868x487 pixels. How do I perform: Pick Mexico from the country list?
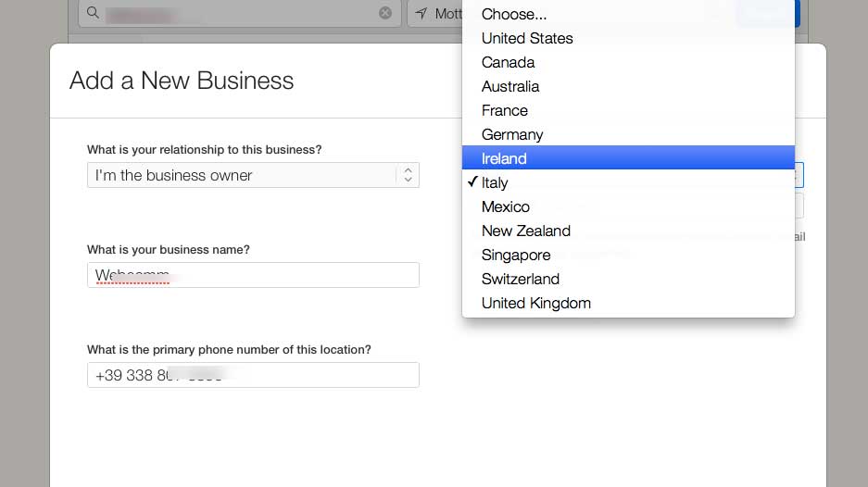pyautogui.click(x=506, y=206)
